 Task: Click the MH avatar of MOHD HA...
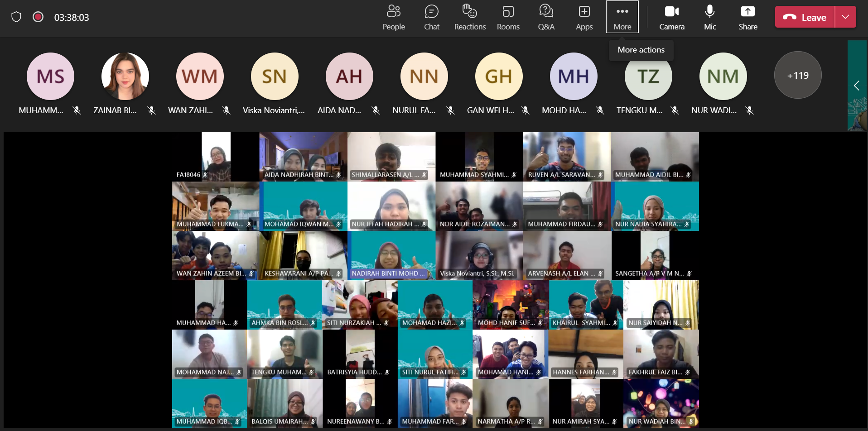(x=574, y=76)
